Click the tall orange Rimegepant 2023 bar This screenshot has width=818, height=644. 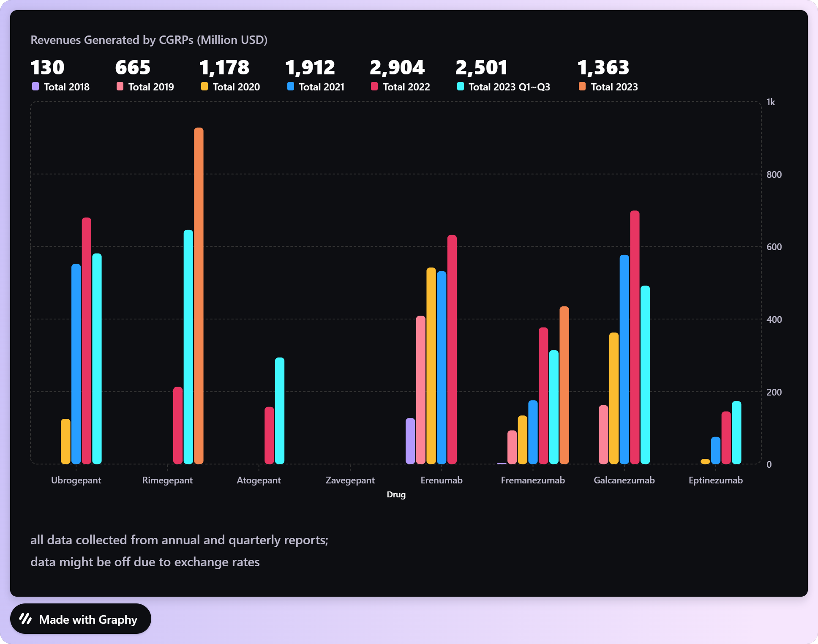pos(199,296)
